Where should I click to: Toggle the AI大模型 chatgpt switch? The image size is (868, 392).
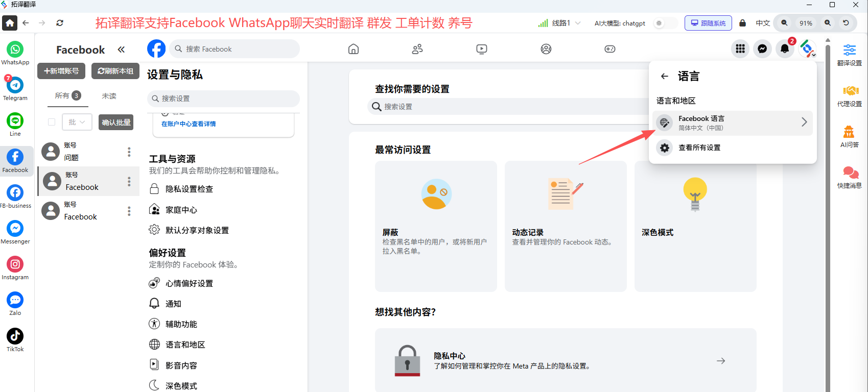click(x=665, y=23)
